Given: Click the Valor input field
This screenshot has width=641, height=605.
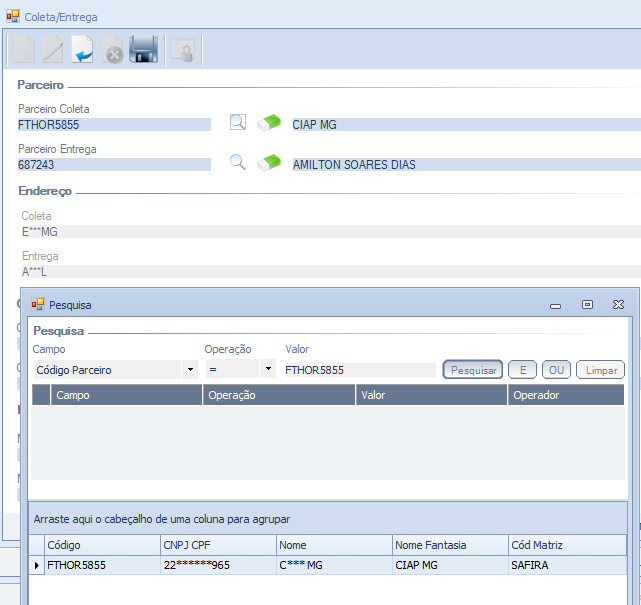Looking at the screenshot, I should point(358,370).
